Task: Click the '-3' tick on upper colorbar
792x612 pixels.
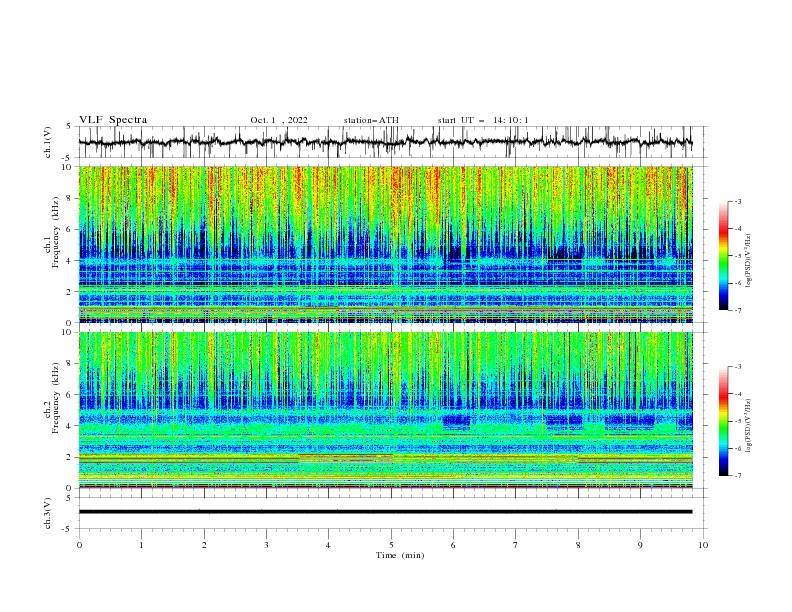Action: [737, 201]
